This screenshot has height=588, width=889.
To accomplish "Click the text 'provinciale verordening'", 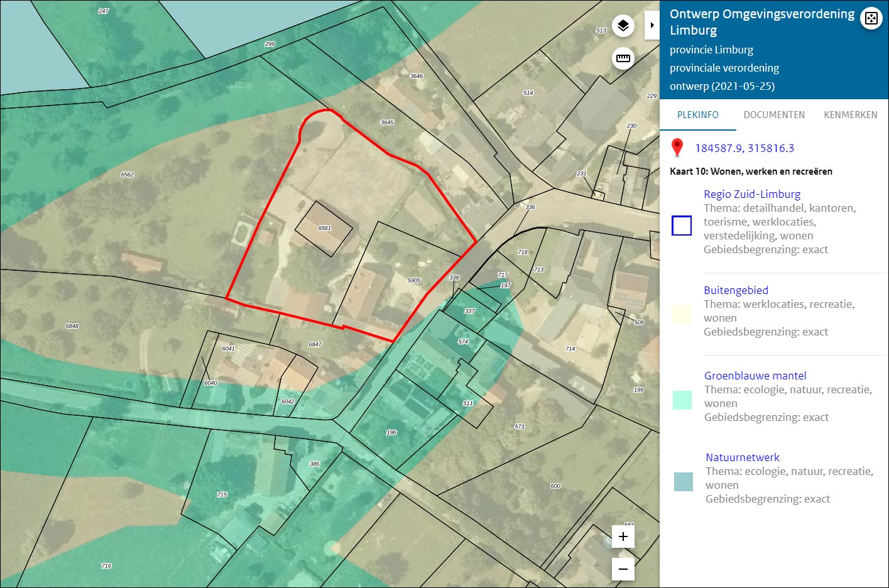I will (724, 68).
